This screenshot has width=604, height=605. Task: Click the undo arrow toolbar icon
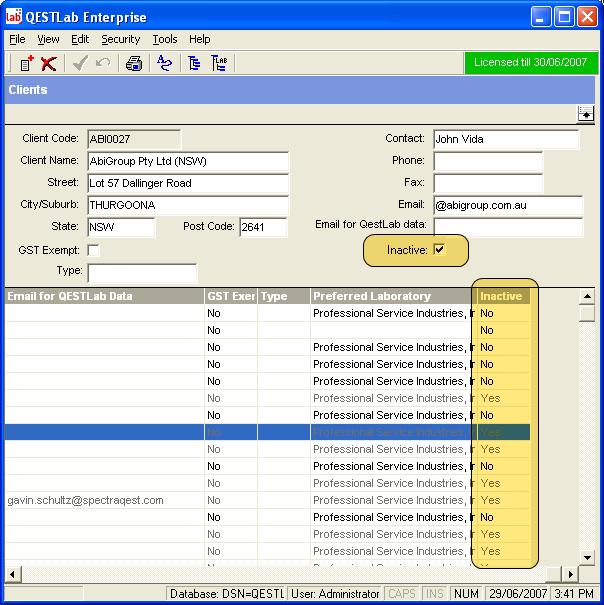pyautogui.click(x=102, y=64)
